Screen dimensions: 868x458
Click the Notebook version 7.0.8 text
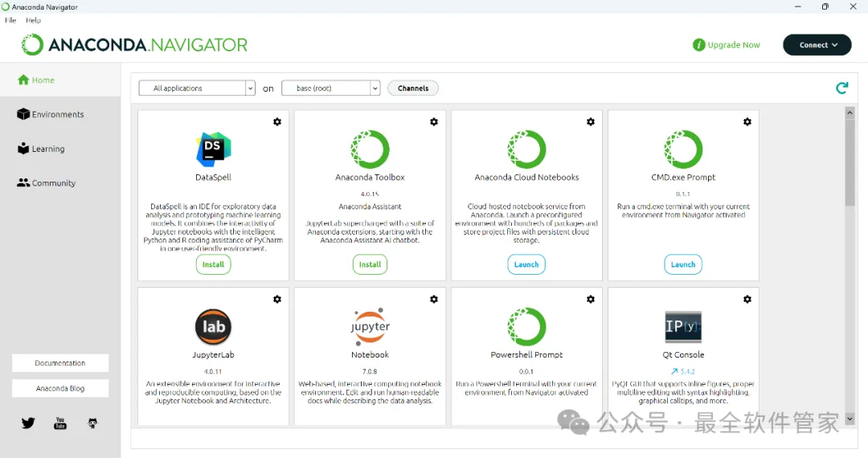click(370, 372)
